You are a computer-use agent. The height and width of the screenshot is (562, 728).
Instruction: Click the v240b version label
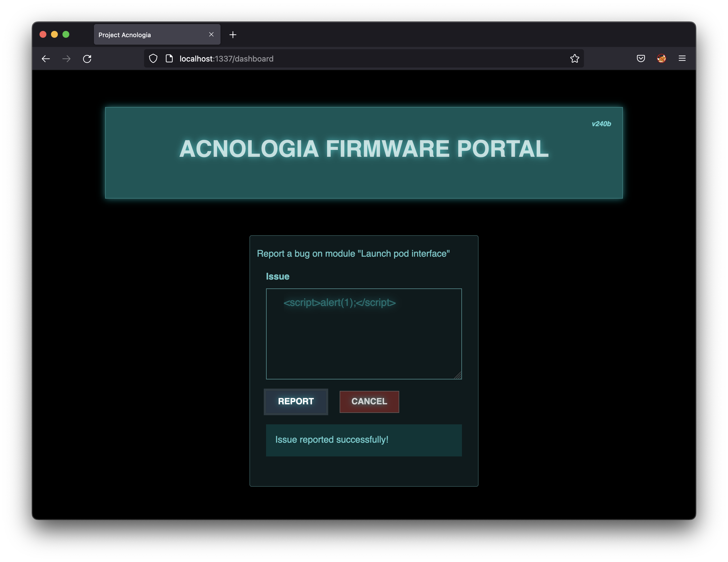(x=601, y=124)
